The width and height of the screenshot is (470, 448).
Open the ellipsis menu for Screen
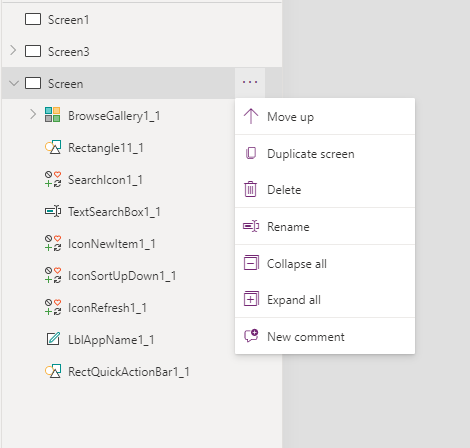pos(250,82)
